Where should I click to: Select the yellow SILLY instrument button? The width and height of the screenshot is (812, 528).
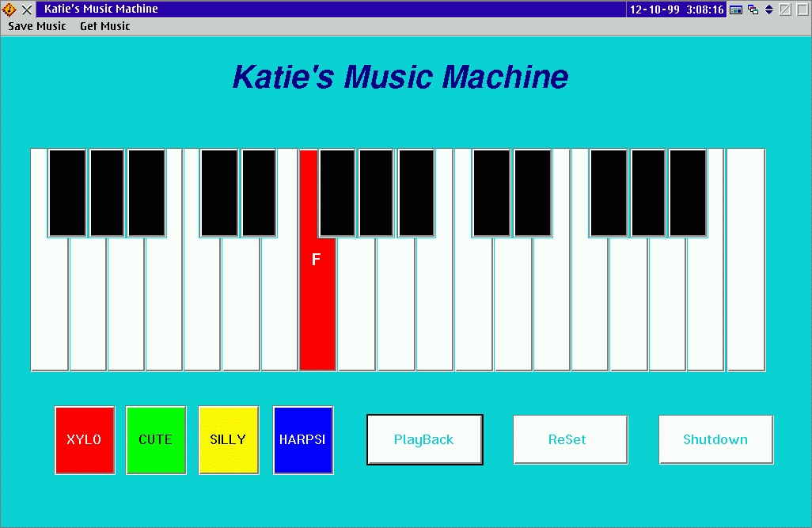pos(229,440)
